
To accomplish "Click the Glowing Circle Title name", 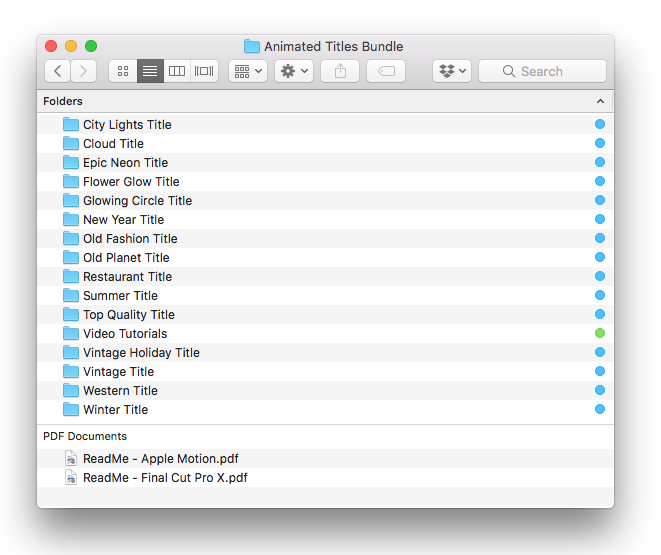I will 137,201.
